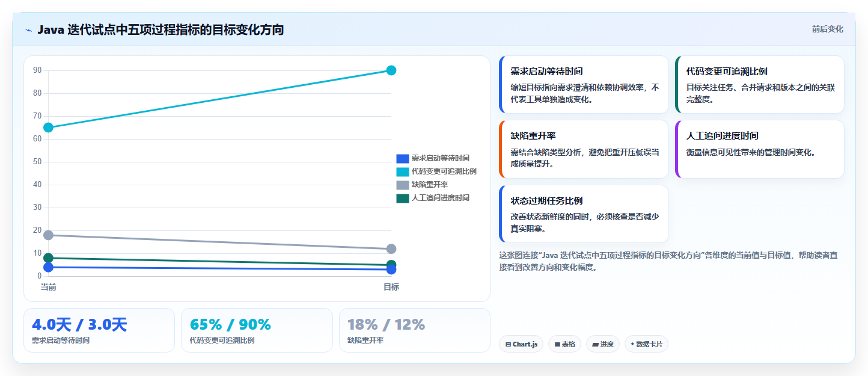
Task: Click the 65% / 90% stat card
Action: [x=257, y=330]
